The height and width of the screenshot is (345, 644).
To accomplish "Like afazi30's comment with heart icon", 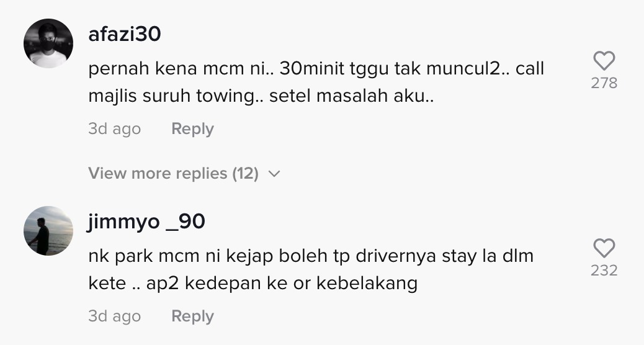I will click(604, 61).
